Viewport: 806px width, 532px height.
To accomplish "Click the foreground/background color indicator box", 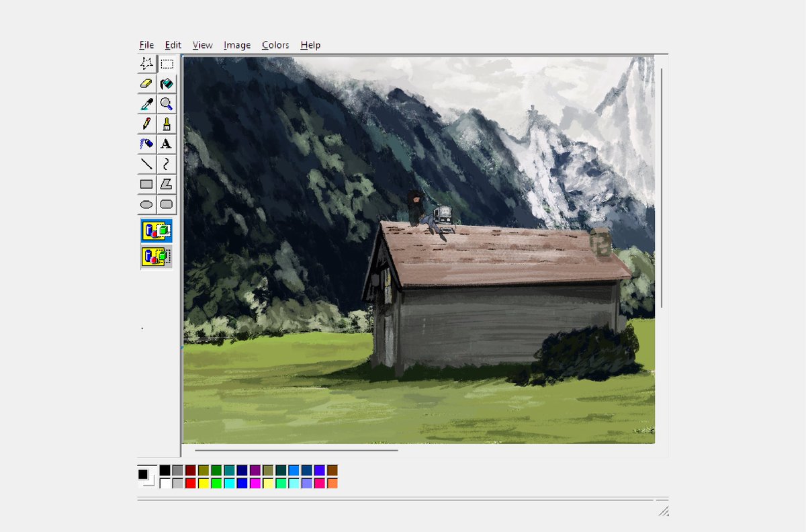I will [147, 477].
